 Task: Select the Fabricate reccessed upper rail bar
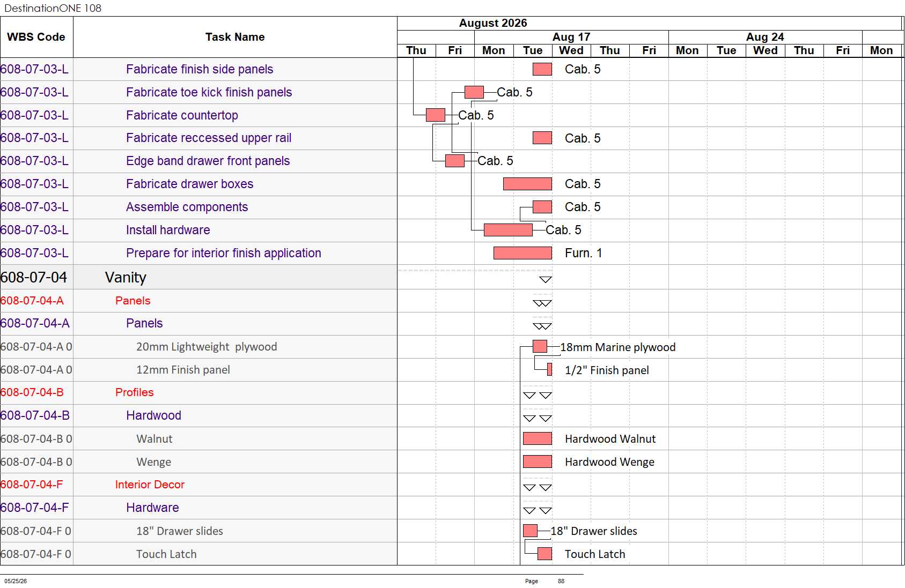click(x=542, y=138)
